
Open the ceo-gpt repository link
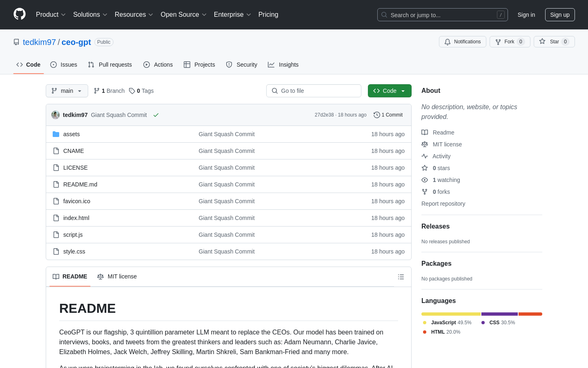pyautogui.click(x=76, y=42)
